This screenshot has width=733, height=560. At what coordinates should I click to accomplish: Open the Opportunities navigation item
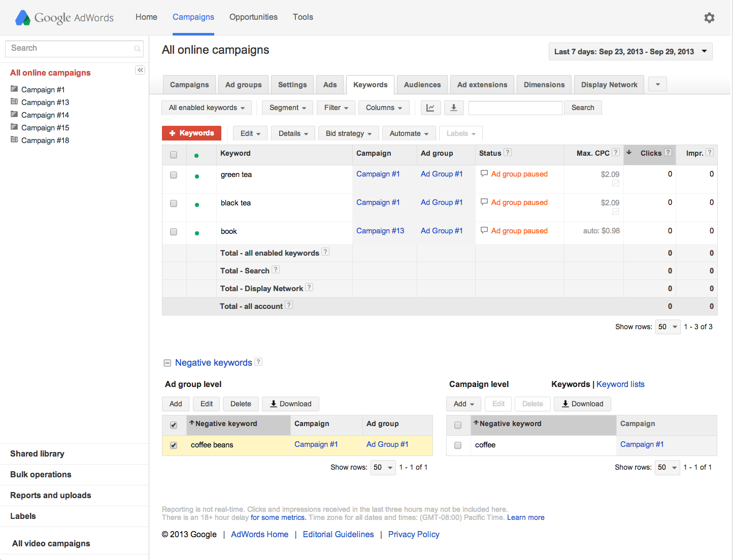pyautogui.click(x=253, y=17)
